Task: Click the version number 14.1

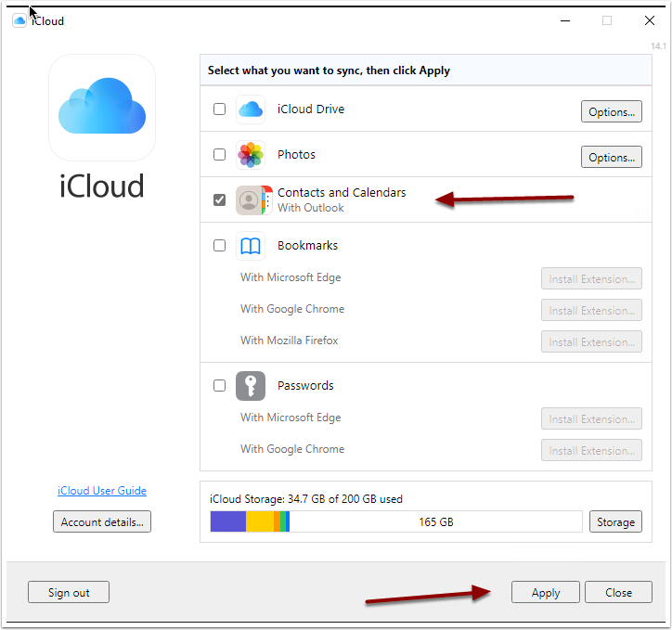Action: click(x=658, y=45)
